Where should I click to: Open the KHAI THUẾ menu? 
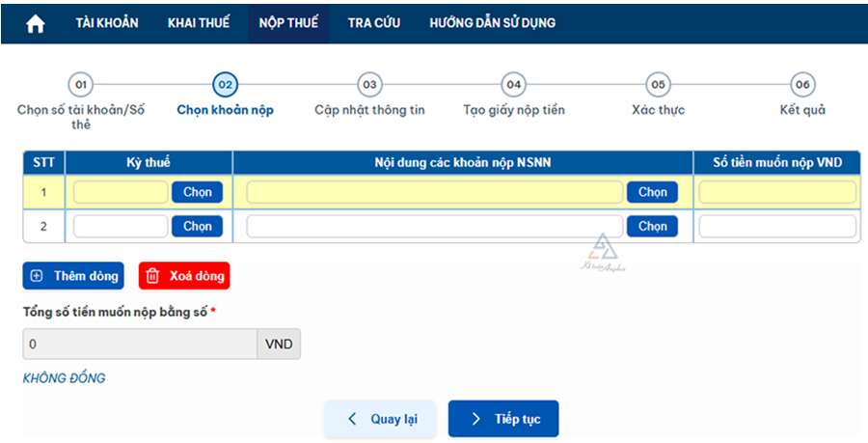click(199, 23)
